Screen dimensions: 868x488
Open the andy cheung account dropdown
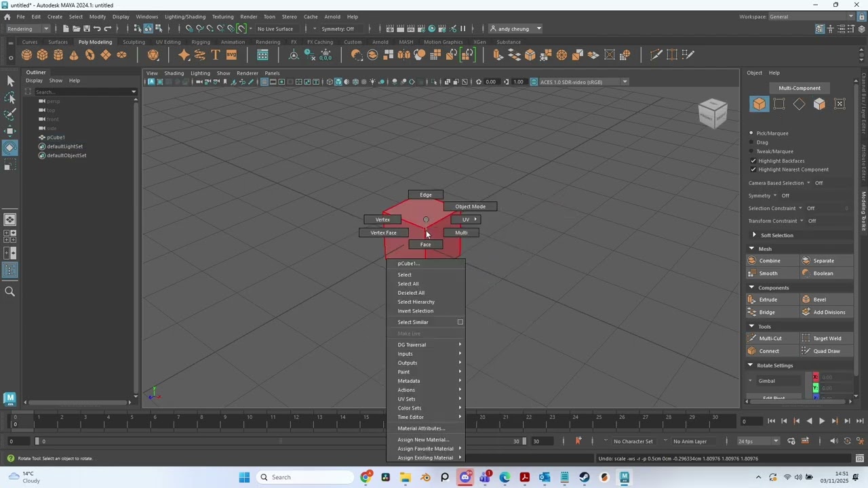(x=515, y=28)
